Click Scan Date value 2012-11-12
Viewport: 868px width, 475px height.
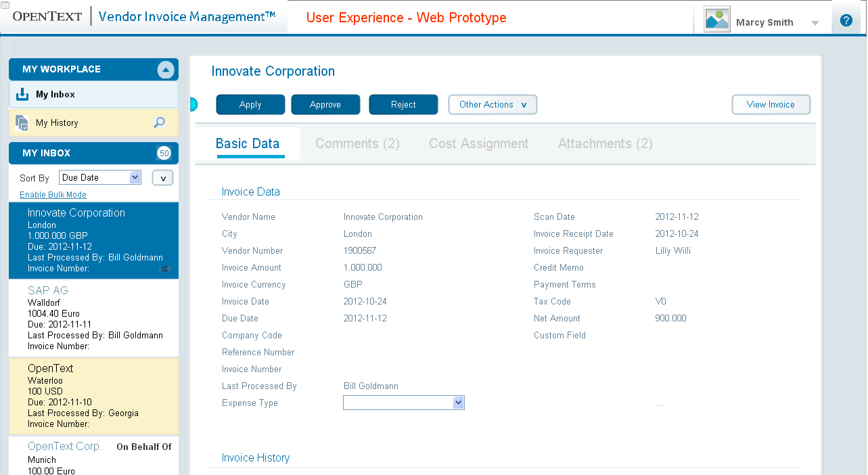677,217
